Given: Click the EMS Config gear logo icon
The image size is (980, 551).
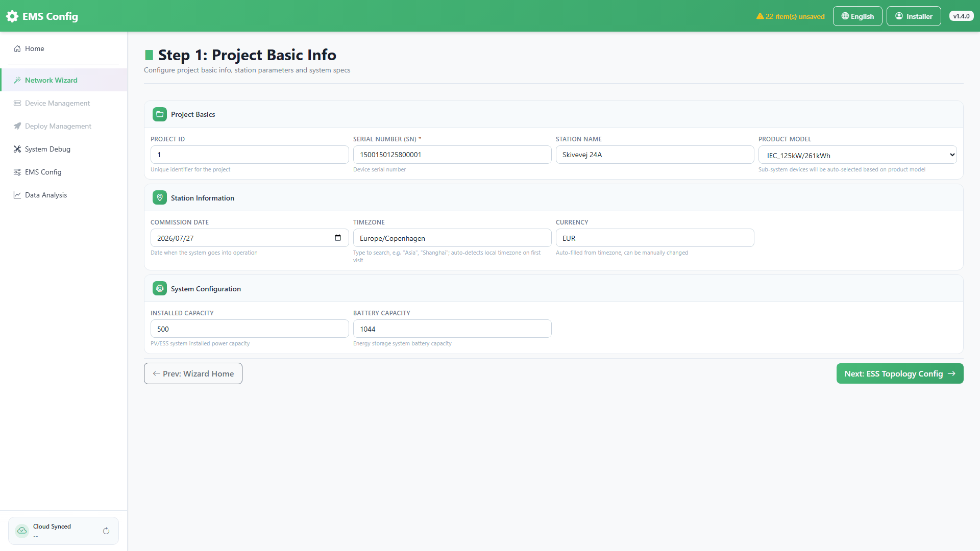Looking at the screenshot, I should (x=12, y=16).
